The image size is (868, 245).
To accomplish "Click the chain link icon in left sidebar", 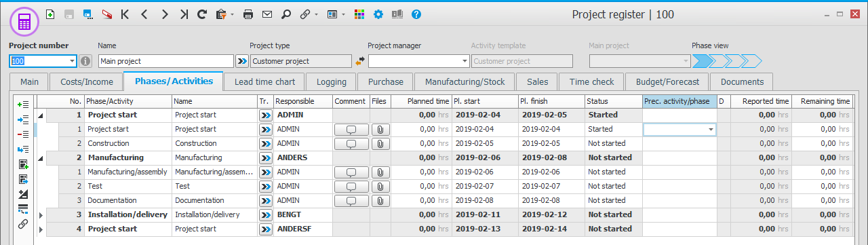I will [23, 224].
